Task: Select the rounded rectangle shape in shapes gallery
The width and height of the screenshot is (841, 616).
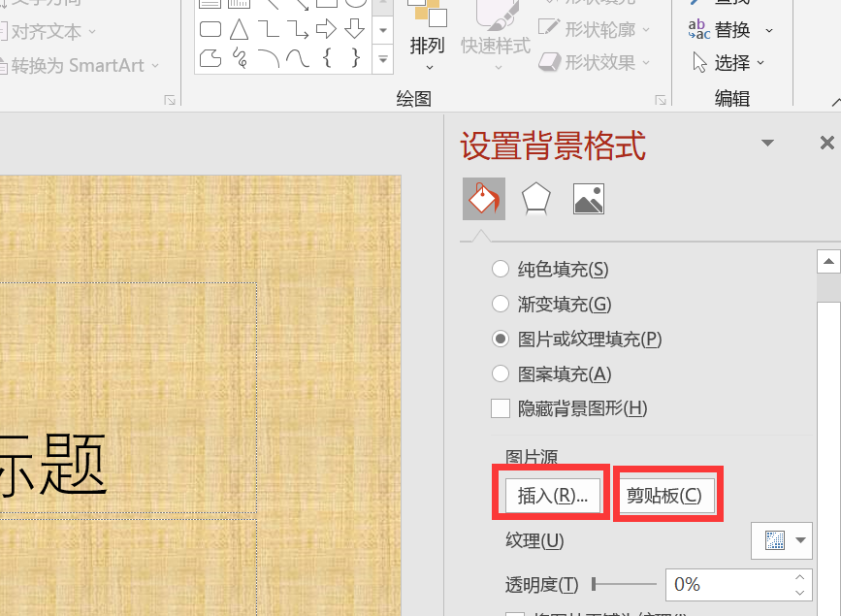Action: pyautogui.click(x=210, y=29)
